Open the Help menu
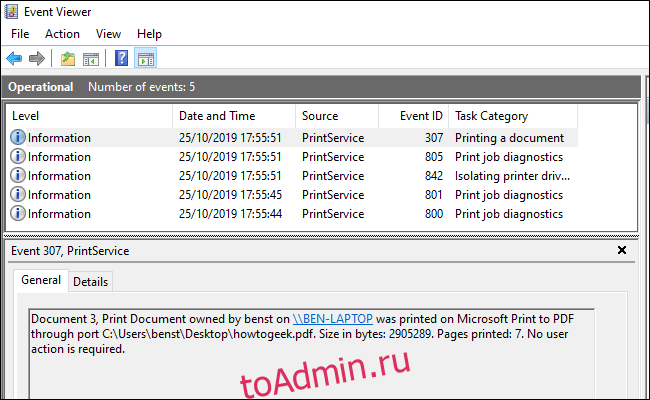The width and height of the screenshot is (650, 400). 149,34
